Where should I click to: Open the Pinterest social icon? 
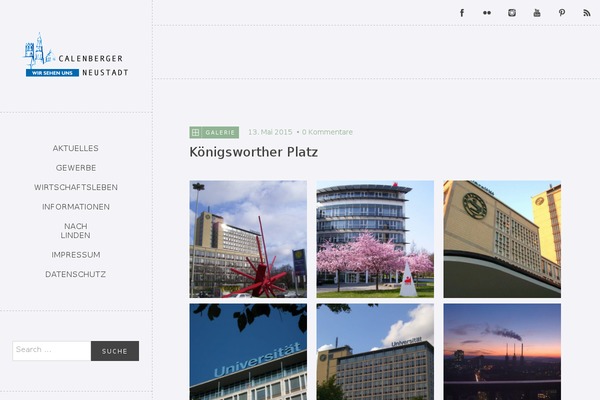click(x=562, y=13)
